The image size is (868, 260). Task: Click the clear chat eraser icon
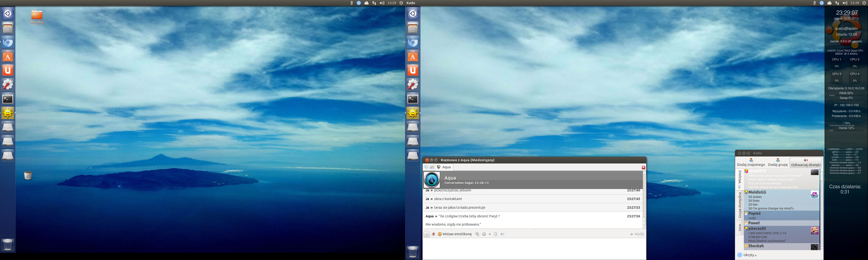[x=433, y=234]
